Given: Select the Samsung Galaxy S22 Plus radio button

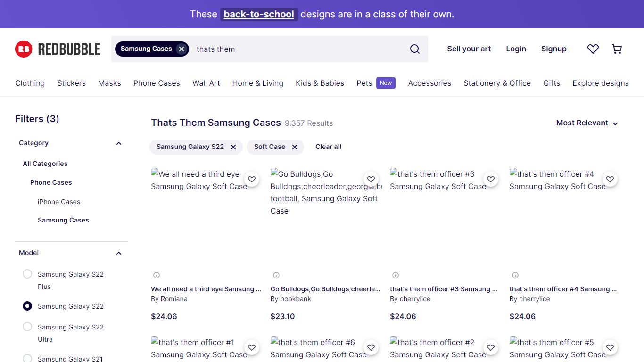Looking at the screenshot, I should (x=27, y=274).
